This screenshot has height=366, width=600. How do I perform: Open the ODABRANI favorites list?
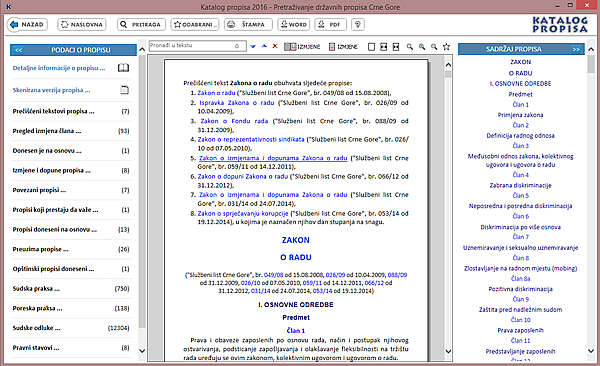(x=195, y=25)
